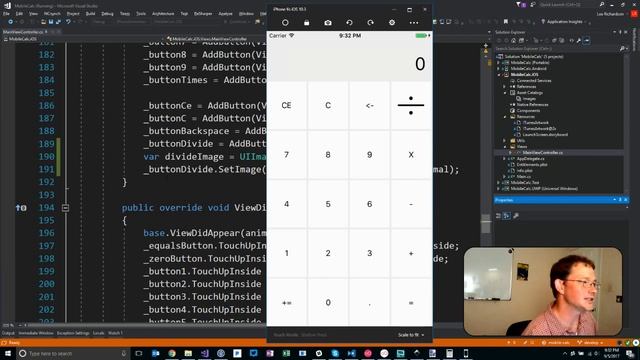
Task: Select Connected Services in Solution Explorer
Action: [534, 81]
